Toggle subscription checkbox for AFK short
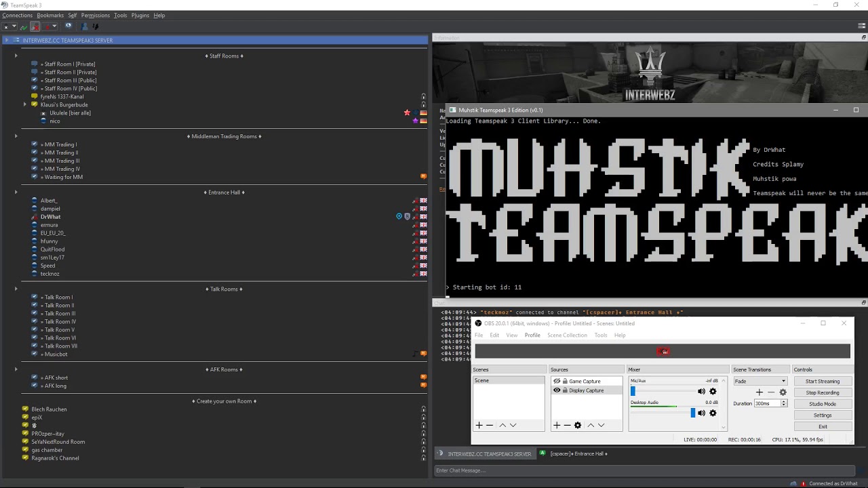868x488 pixels. click(x=35, y=378)
